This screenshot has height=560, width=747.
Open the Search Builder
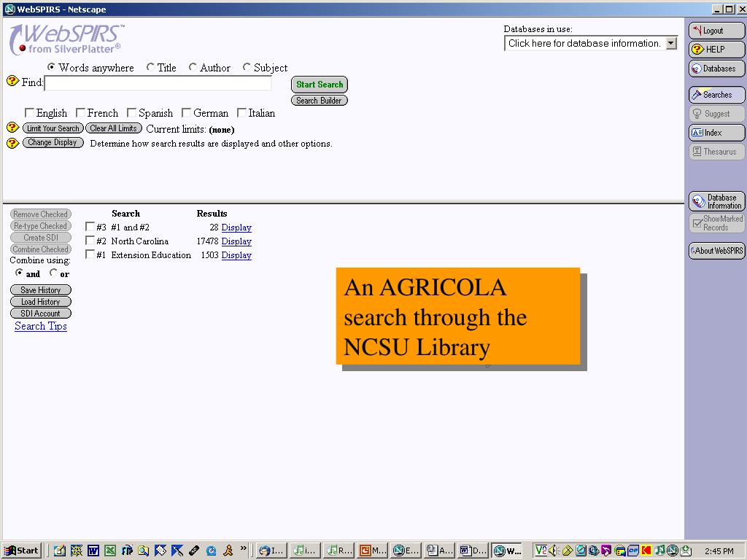[x=320, y=101]
